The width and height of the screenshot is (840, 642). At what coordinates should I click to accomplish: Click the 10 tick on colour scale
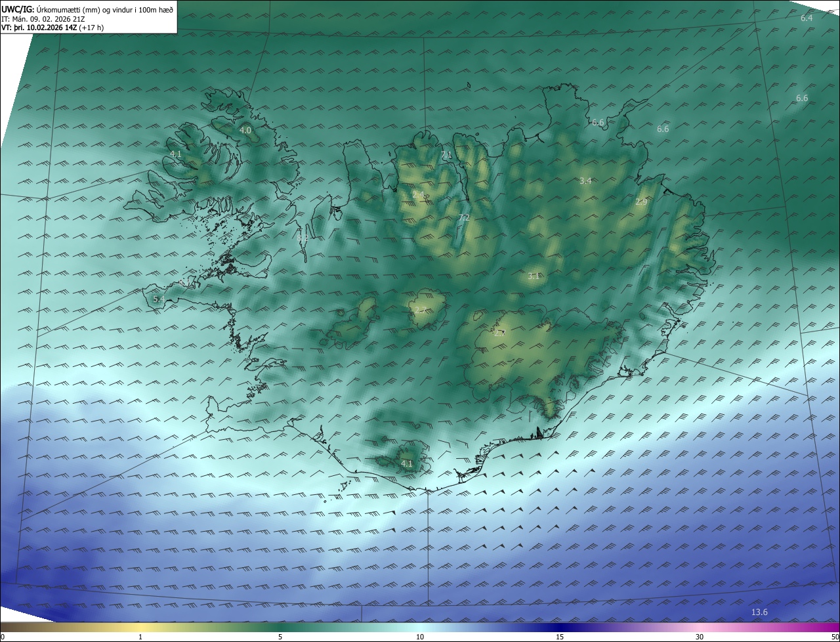pos(420,637)
